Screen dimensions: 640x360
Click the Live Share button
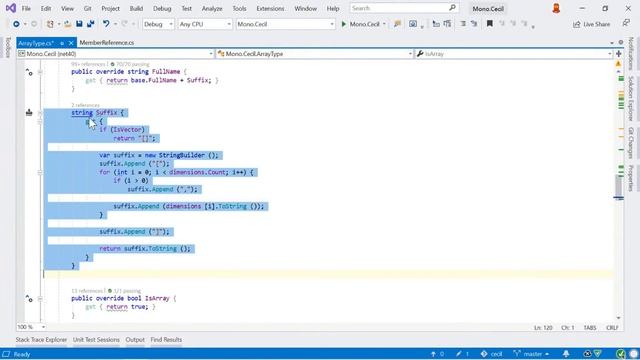[x=591, y=24]
